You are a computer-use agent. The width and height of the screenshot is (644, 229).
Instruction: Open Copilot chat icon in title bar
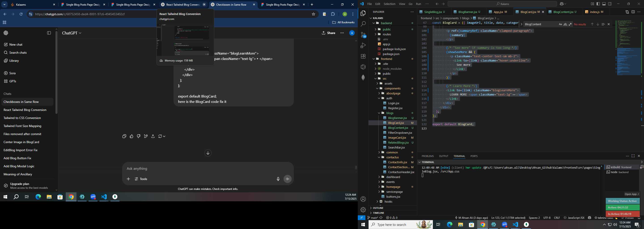[x=562, y=4]
